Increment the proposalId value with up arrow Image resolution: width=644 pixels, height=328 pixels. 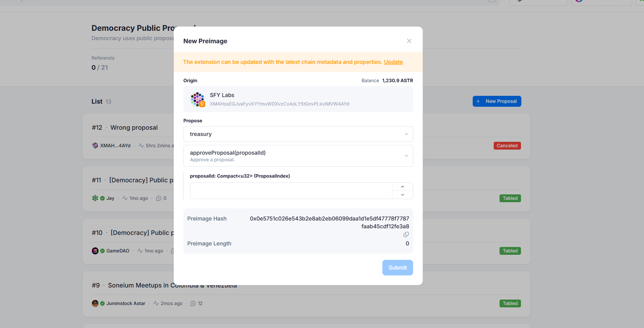coord(402,187)
